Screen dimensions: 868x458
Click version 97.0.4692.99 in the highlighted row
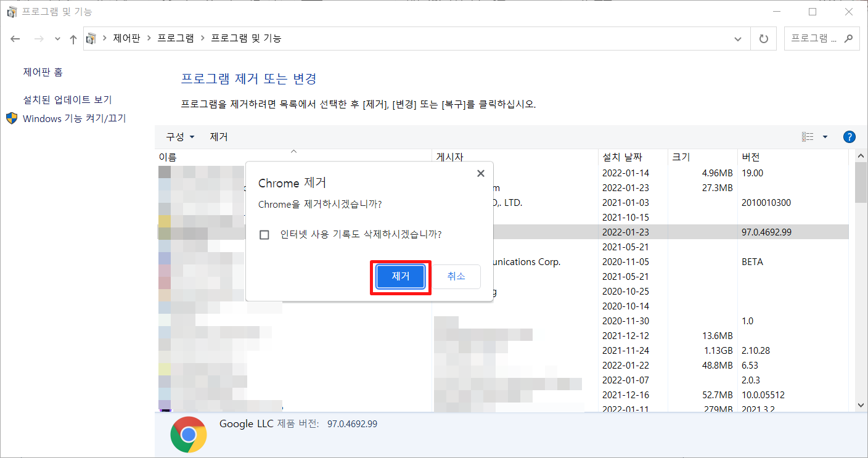coord(766,232)
